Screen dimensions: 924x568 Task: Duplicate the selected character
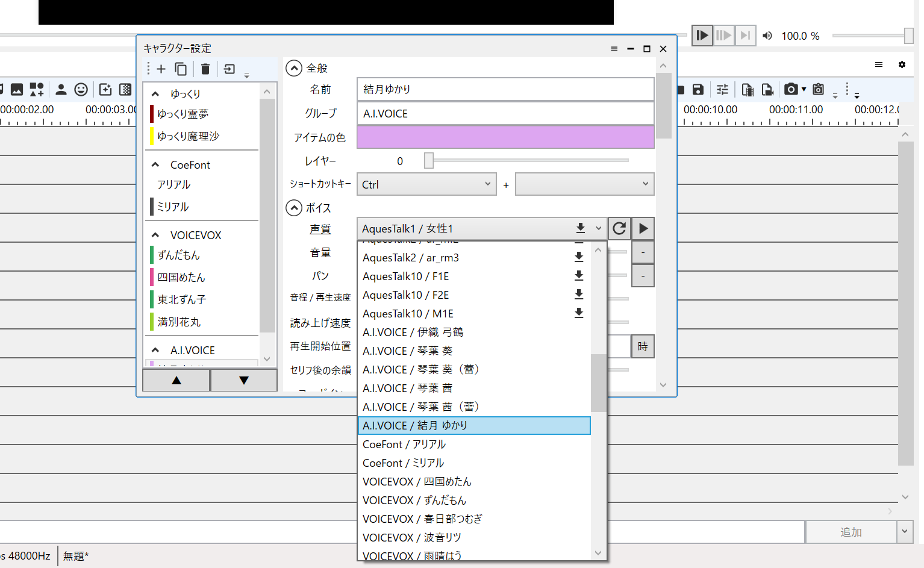(181, 69)
